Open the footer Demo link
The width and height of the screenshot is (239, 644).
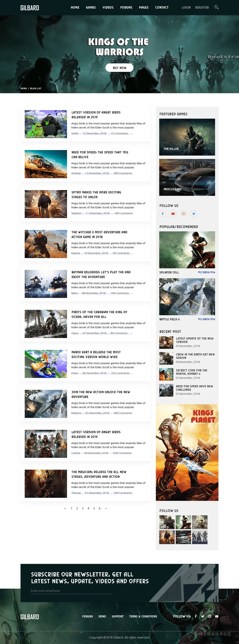tap(102, 616)
